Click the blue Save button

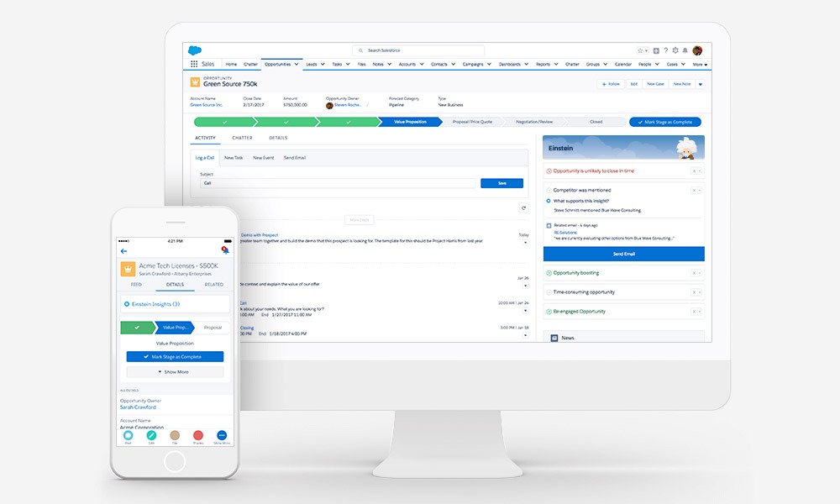pos(502,183)
